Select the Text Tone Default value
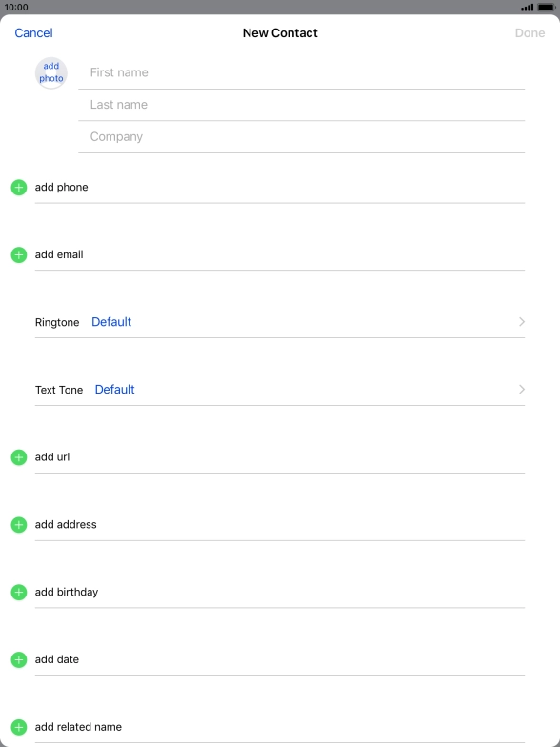Viewport: 560px width, 747px height. (x=114, y=389)
